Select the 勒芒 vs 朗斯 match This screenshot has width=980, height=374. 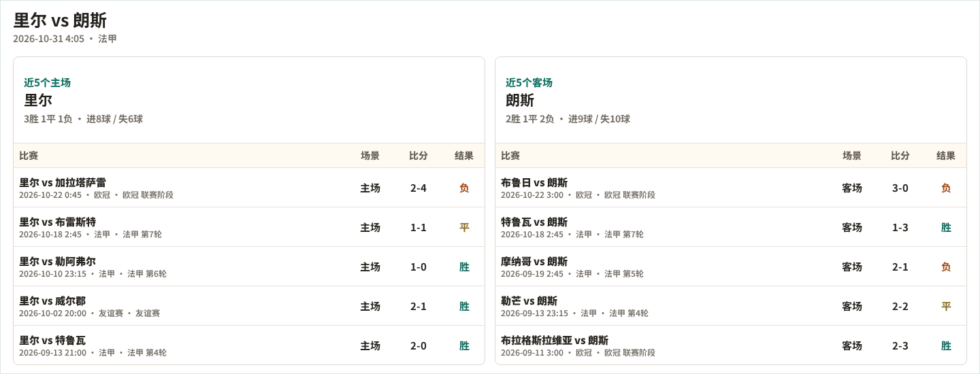coord(731,306)
